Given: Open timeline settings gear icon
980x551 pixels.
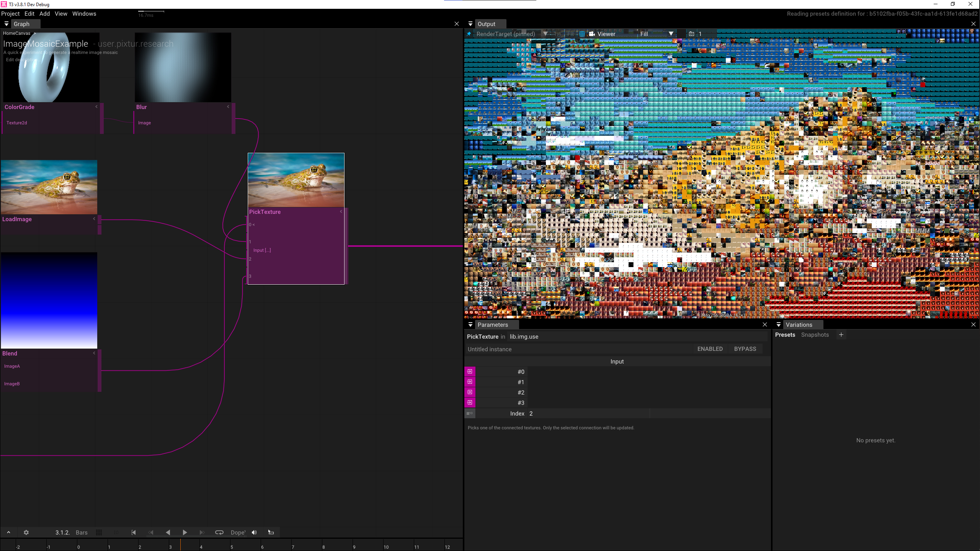Looking at the screenshot, I should pyautogui.click(x=26, y=532).
